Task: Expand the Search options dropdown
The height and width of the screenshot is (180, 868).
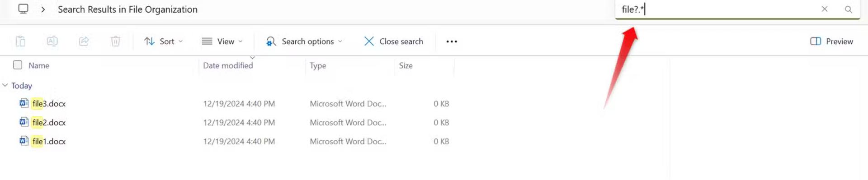Action: point(304,41)
